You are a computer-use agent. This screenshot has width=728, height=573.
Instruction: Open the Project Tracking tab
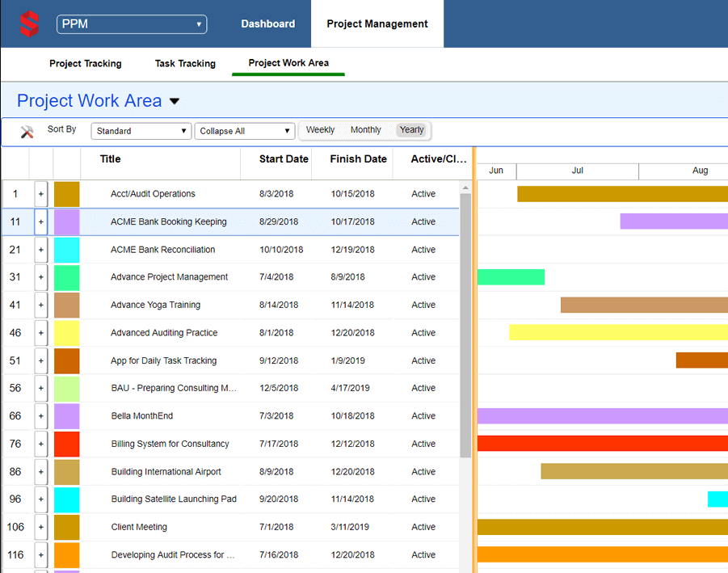tap(86, 63)
